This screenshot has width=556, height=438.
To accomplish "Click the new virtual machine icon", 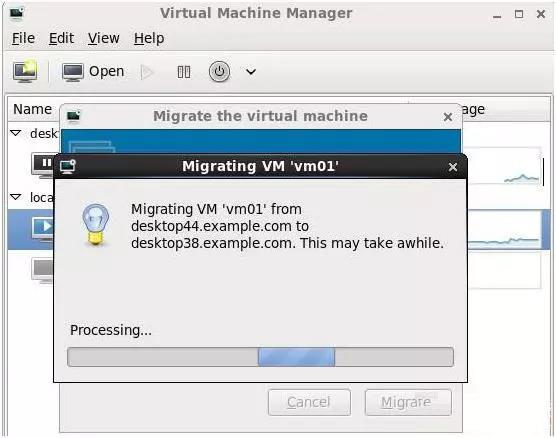I will point(25,71).
